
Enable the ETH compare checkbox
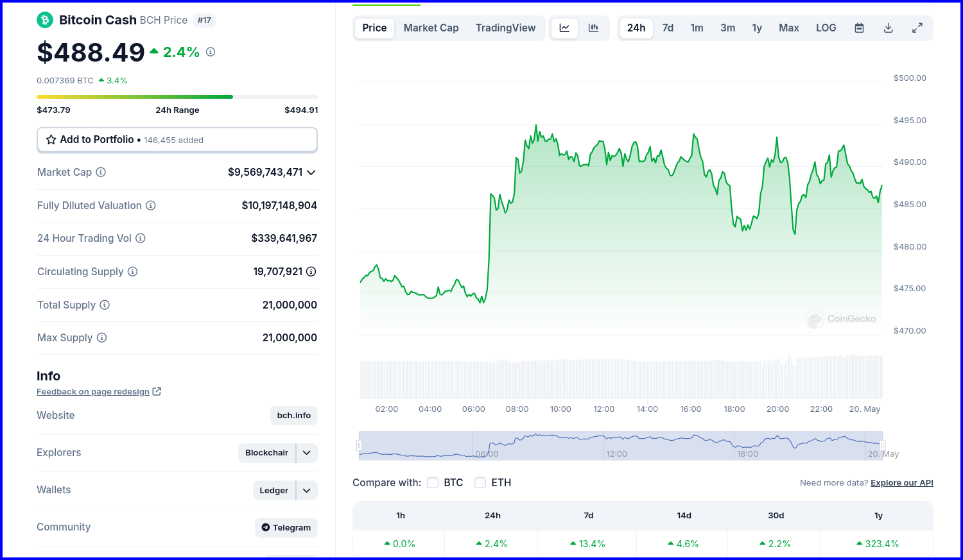(480, 482)
